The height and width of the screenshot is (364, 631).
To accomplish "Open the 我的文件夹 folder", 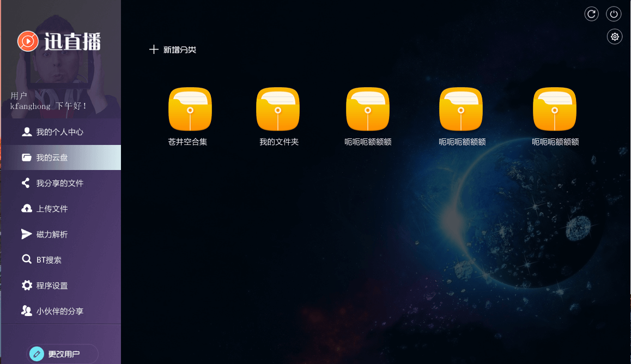I will pos(278,109).
